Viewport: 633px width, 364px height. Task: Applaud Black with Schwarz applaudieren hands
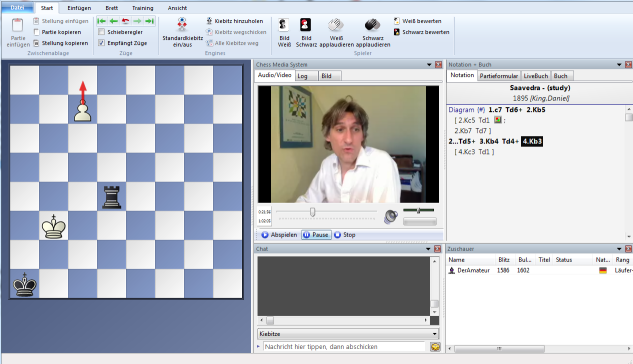(373, 25)
